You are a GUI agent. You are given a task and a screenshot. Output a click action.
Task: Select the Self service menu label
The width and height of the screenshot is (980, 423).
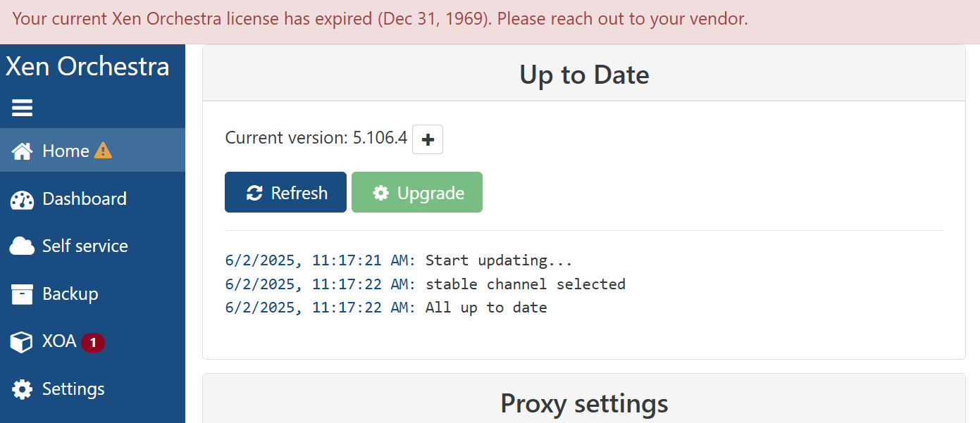click(x=85, y=246)
